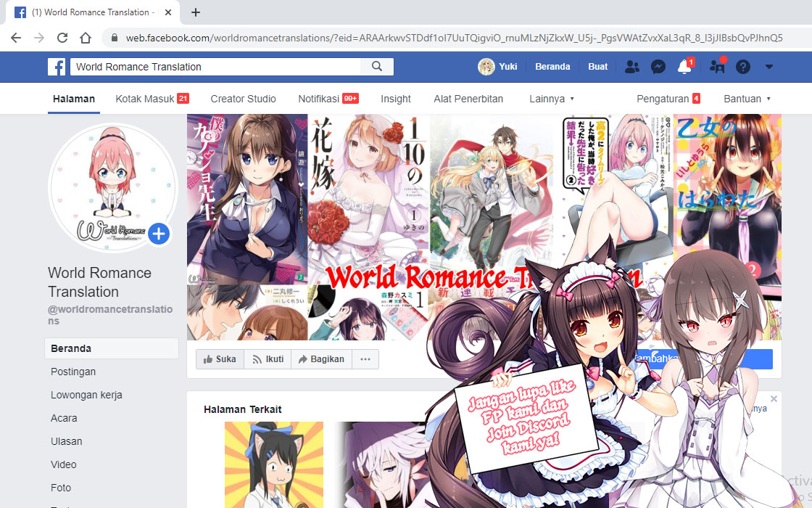Screen dimensions: 812x508
Task: Click the Suka button
Action: point(219,359)
